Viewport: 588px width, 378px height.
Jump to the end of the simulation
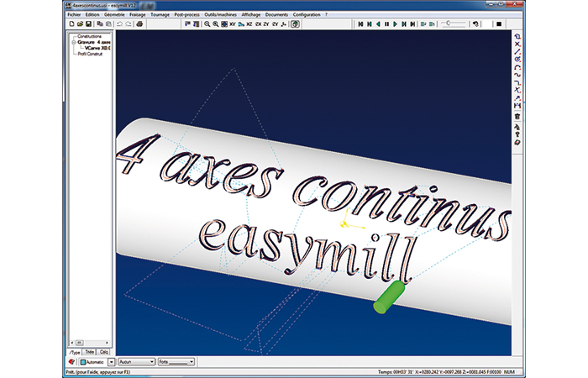412,24
